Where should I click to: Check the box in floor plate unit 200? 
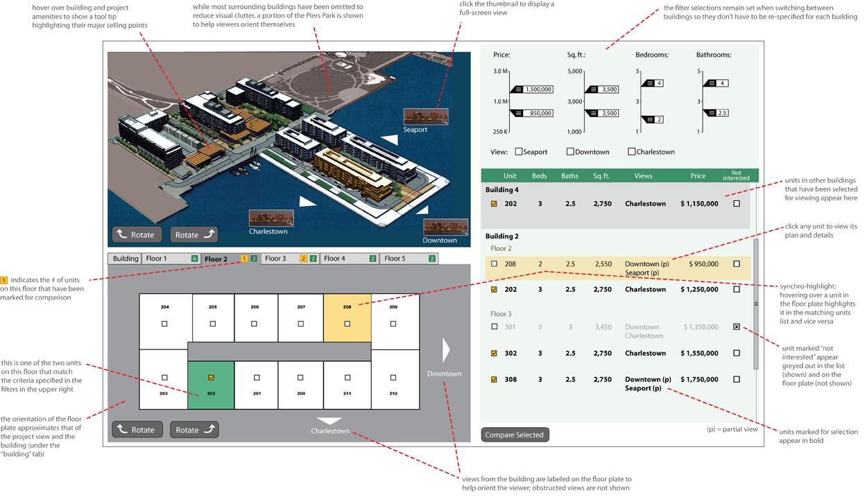(300, 378)
